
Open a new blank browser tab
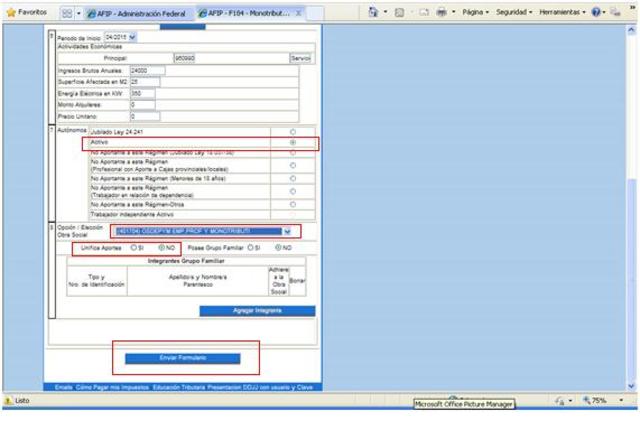[x=315, y=13]
